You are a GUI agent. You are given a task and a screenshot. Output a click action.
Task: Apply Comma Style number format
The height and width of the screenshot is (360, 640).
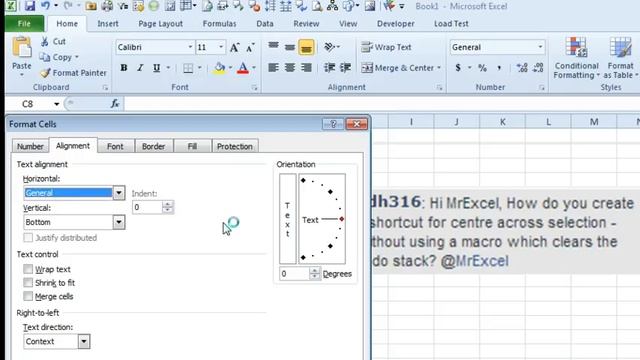(499, 68)
